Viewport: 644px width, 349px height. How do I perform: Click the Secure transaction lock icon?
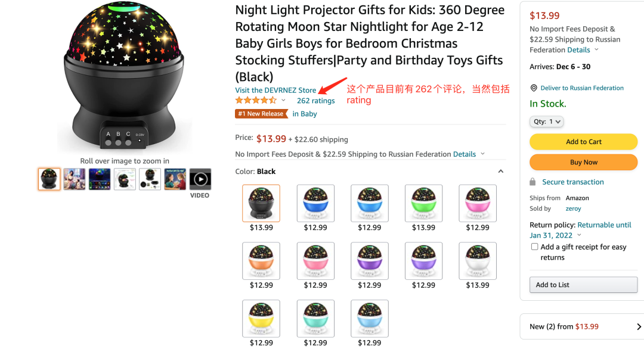tap(532, 182)
